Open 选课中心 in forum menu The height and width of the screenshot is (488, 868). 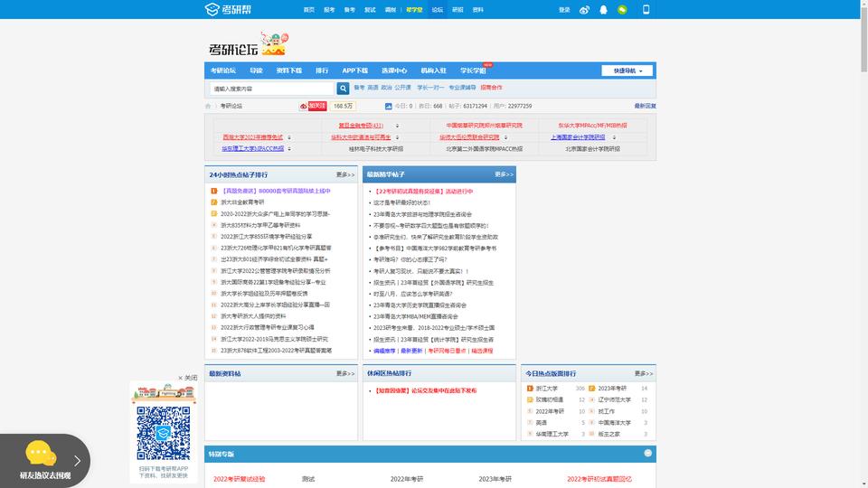click(x=394, y=70)
